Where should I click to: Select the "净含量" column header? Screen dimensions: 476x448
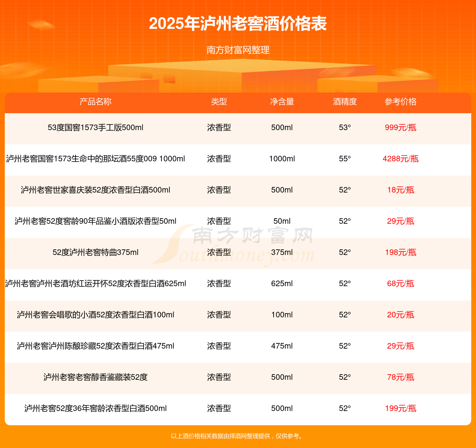tap(282, 102)
